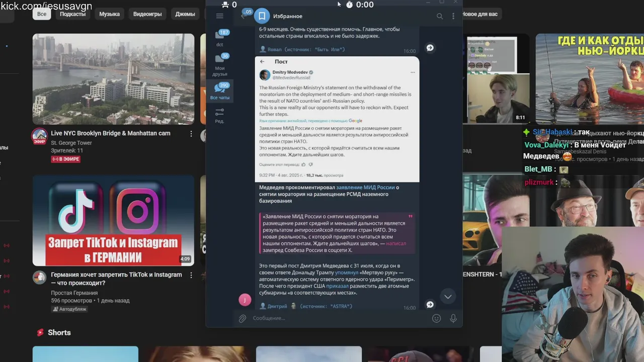The width and height of the screenshot is (644, 362).
Task: Open the YouTube video thumbnail lasting 8:11
Action: tap(498, 79)
